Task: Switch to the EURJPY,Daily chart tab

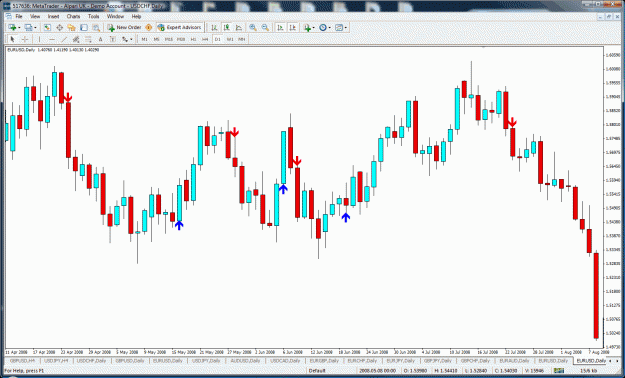Action: [x=401, y=361]
